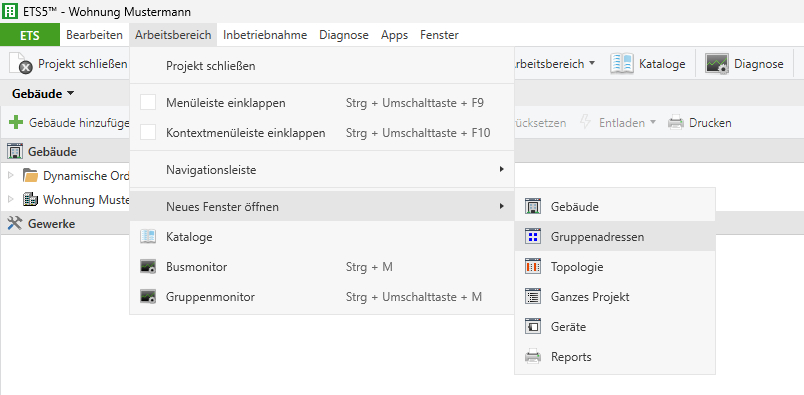Open the Geräte window icon
The width and height of the screenshot is (804, 395).
tap(533, 326)
